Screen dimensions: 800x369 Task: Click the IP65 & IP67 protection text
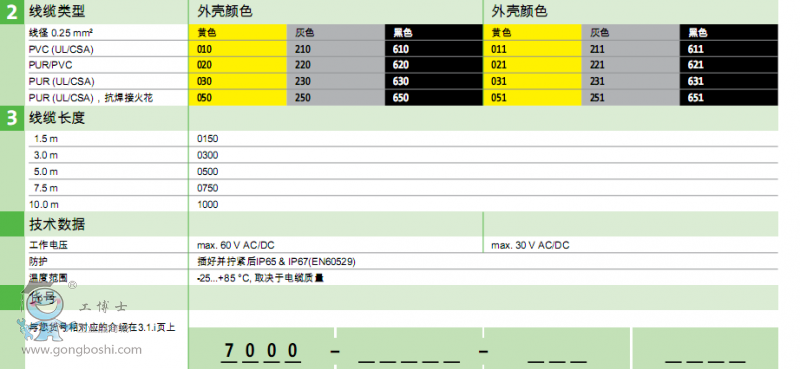tap(276, 262)
